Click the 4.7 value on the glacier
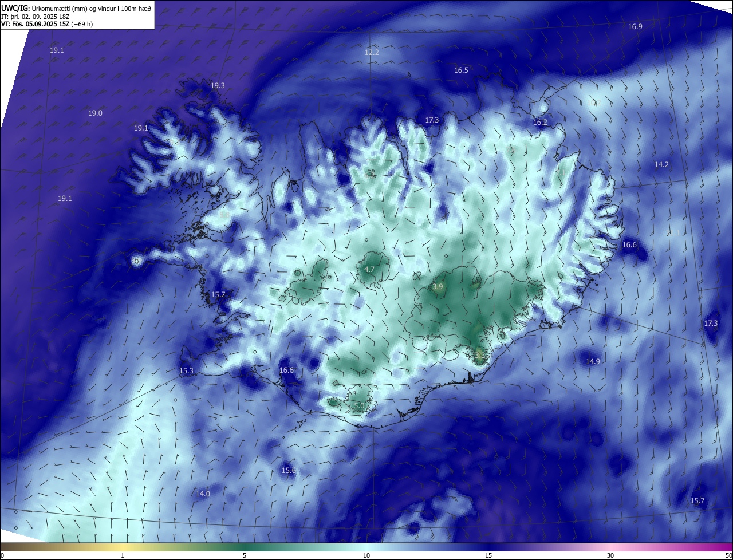Viewport: 733px width, 560px height. tap(369, 269)
